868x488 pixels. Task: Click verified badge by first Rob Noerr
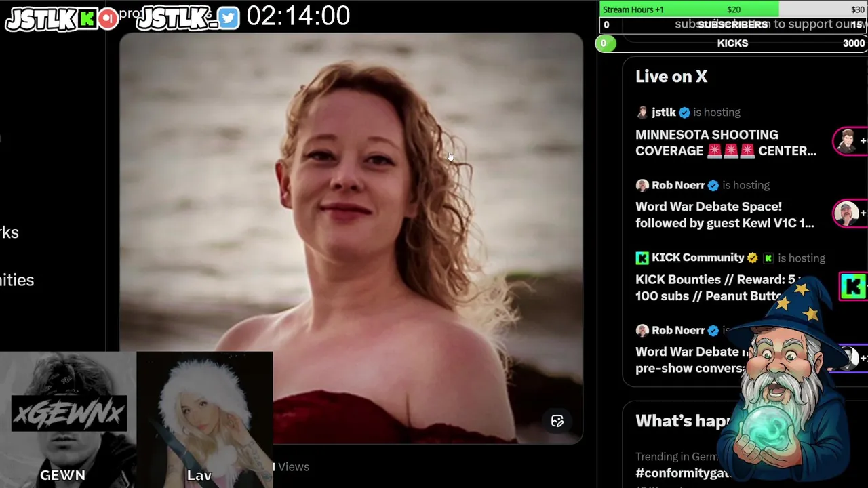[713, 185]
